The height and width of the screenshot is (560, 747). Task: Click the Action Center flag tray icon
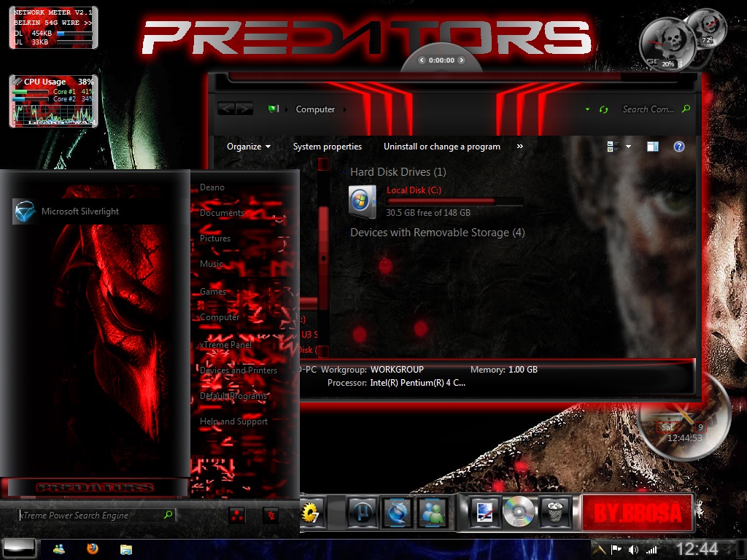tap(616, 550)
